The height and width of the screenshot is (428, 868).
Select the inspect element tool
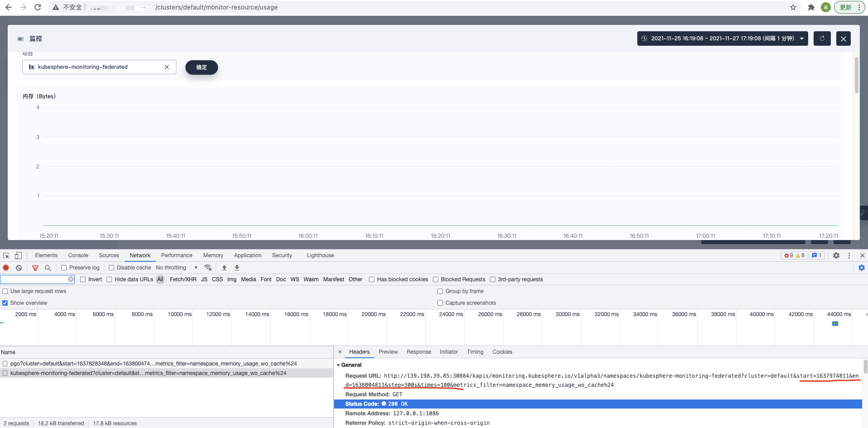pos(5,255)
